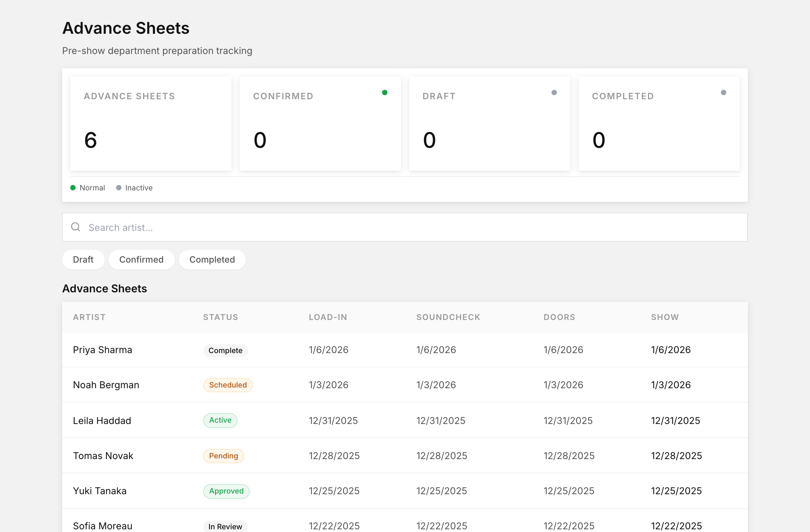The width and height of the screenshot is (810, 532).
Task: Click Noah Bergman's load-in date 1/3/2026
Action: tap(328, 385)
